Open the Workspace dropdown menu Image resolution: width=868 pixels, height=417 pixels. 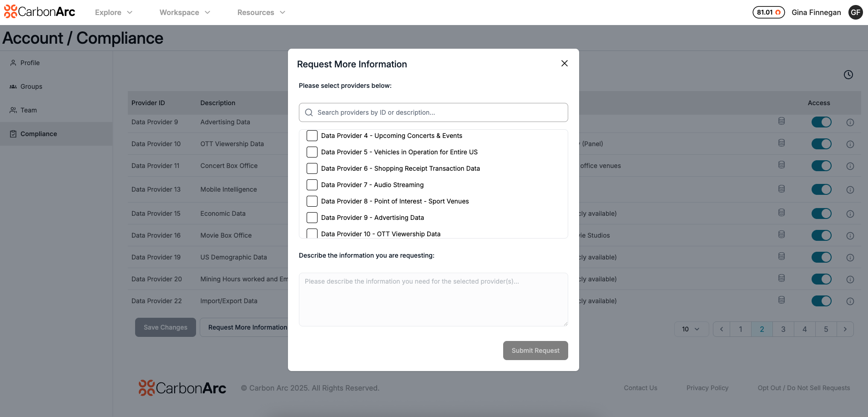[185, 12]
